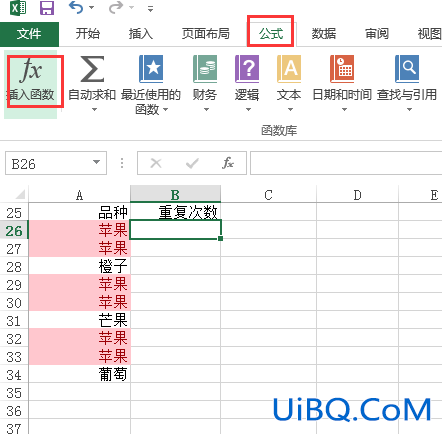Open the Logical functions question-mark icon

click(247, 69)
